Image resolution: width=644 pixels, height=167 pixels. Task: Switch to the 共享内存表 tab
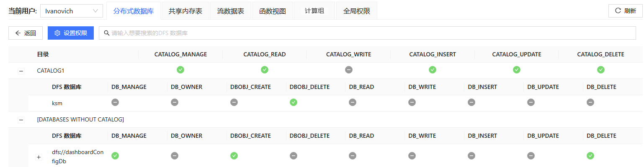click(x=185, y=11)
